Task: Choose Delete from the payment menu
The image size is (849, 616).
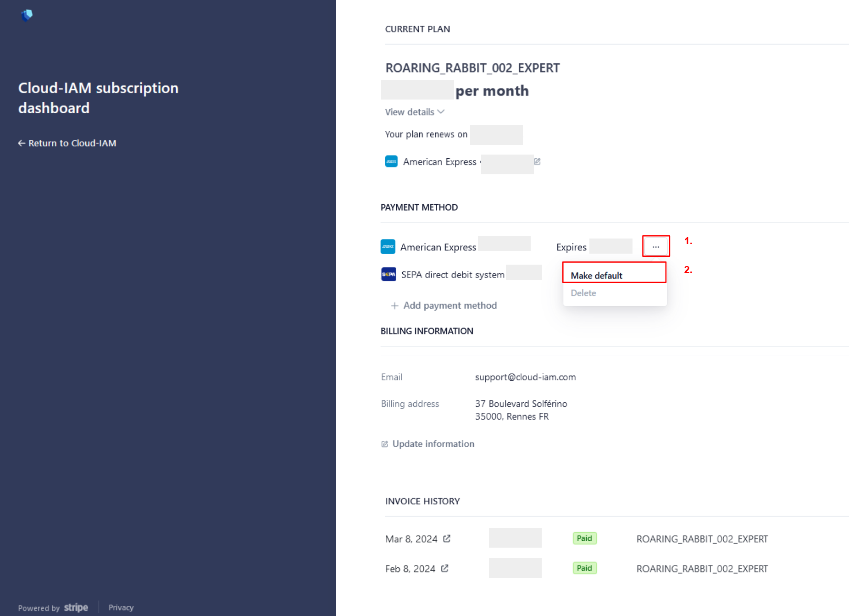Action: point(583,293)
